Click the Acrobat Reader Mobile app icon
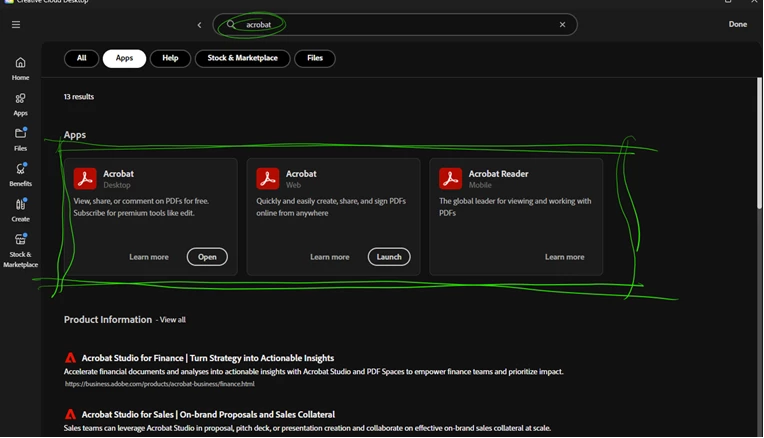764x438 pixels. click(450, 178)
